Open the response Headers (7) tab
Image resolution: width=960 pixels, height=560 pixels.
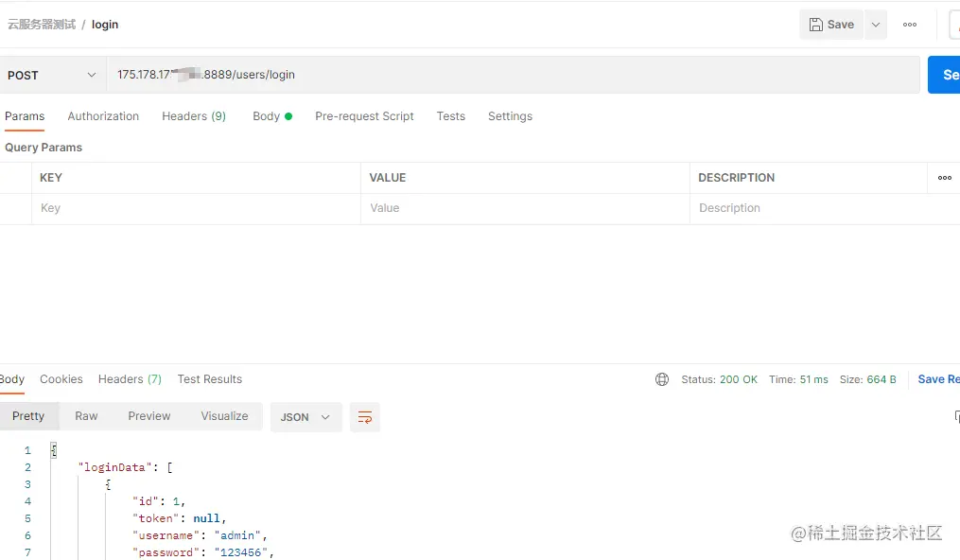coord(130,379)
